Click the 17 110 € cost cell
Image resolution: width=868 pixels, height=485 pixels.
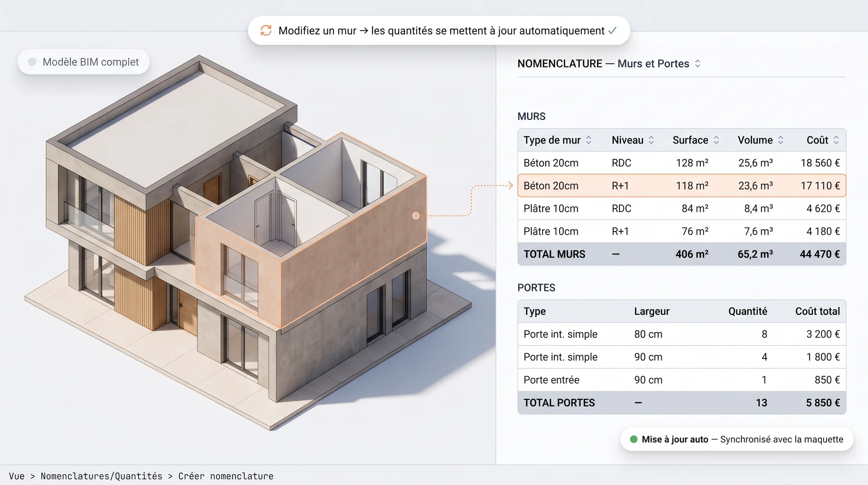(x=820, y=185)
